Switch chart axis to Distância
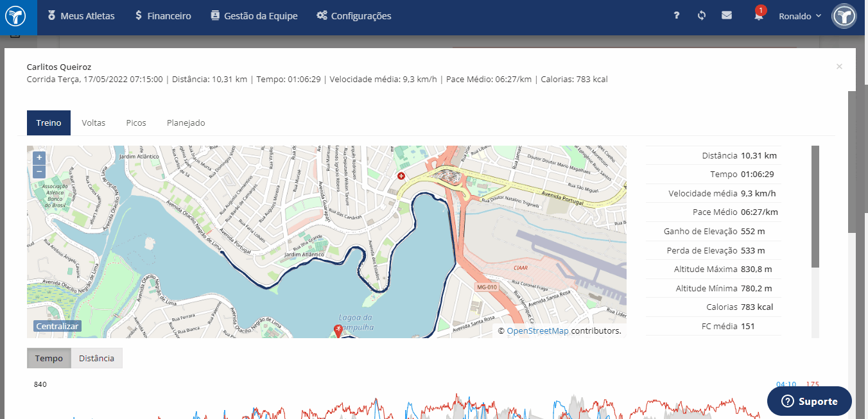 point(96,358)
